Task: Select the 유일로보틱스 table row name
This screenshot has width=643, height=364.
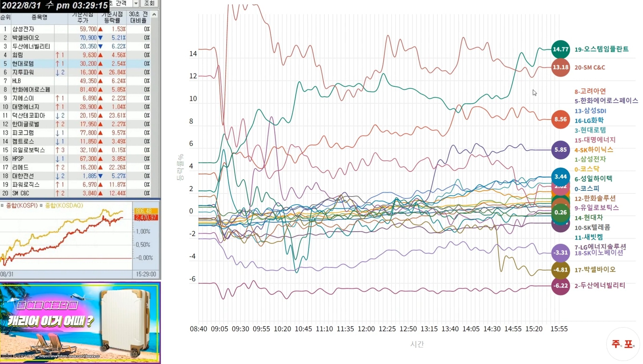Action: click(x=29, y=150)
